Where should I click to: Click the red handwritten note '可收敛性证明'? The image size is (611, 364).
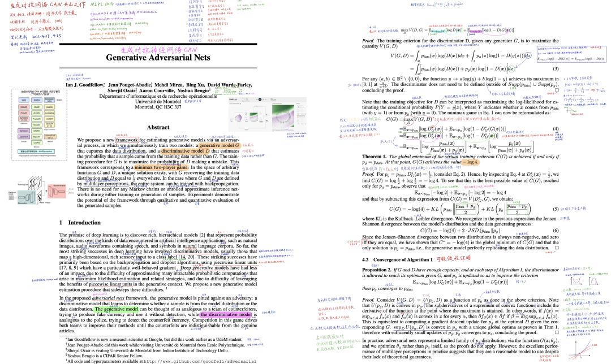pos(453,258)
